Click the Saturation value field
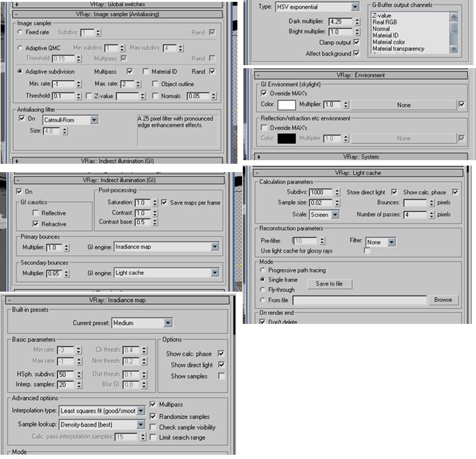Screen dimensions: 476x459 click(x=143, y=203)
